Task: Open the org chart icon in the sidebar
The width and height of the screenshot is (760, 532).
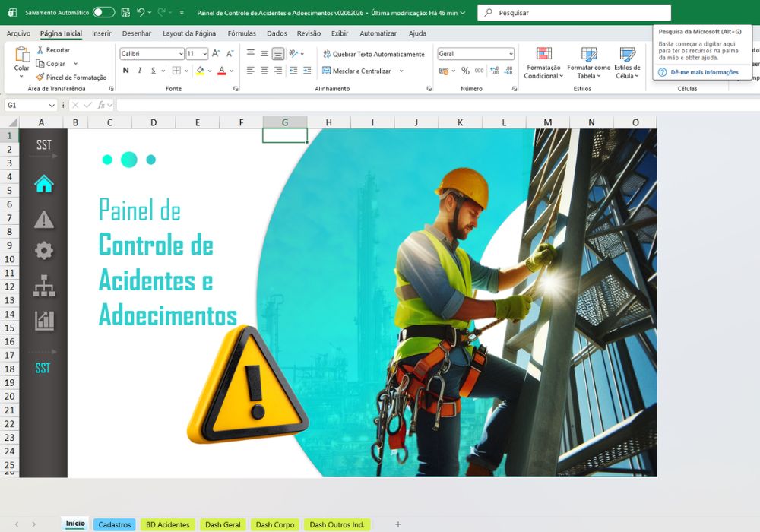Action: [x=44, y=286]
